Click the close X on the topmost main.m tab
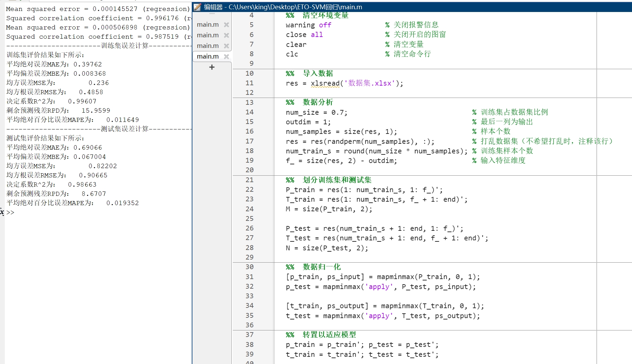Image resolution: width=632 pixels, height=364 pixels. tap(226, 24)
